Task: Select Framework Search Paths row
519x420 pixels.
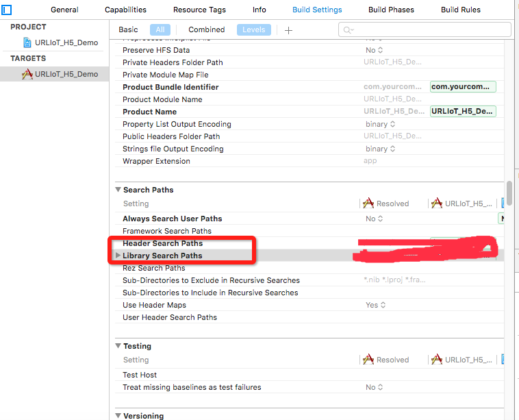Action: point(309,231)
